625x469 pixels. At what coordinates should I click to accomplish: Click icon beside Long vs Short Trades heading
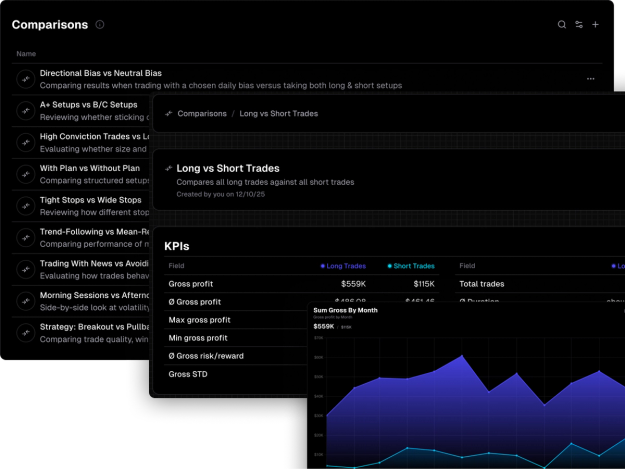click(x=169, y=168)
